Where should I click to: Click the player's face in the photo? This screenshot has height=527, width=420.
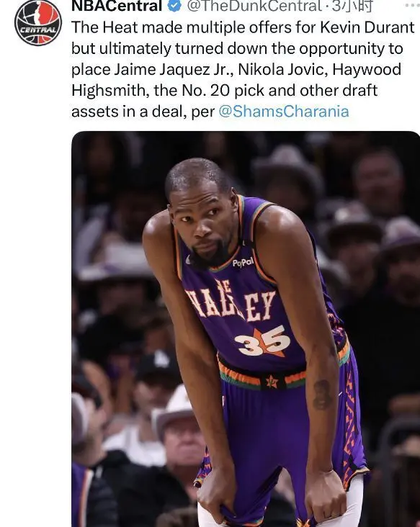point(204,225)
